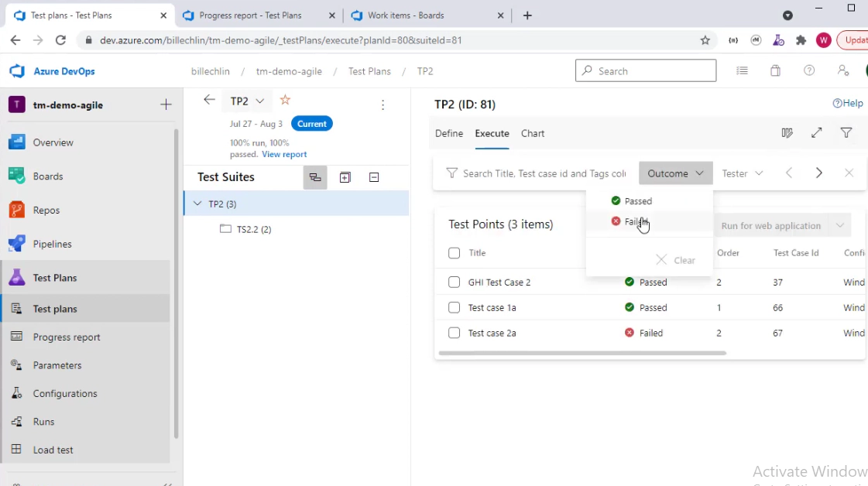The width and height of the screenshot is (868, 486).
Task: Tick the Test case 2a checkbox
Action: coord(455,333)
